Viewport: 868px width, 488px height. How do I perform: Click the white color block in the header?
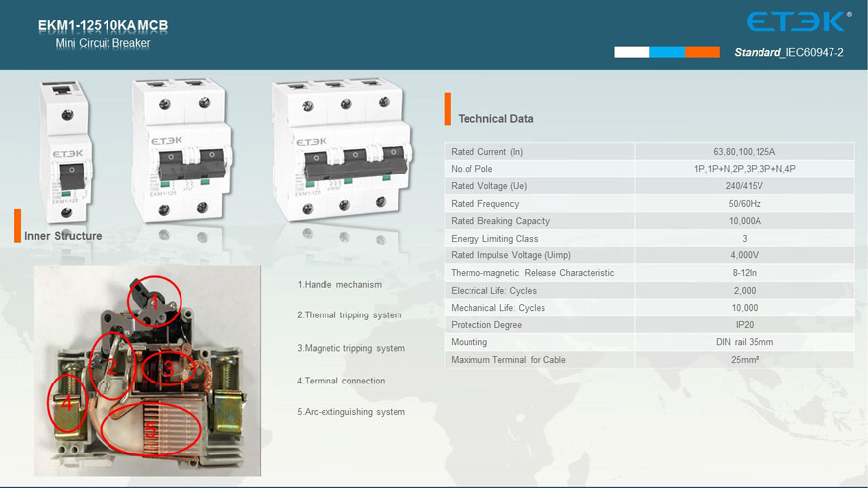[631, 52]
